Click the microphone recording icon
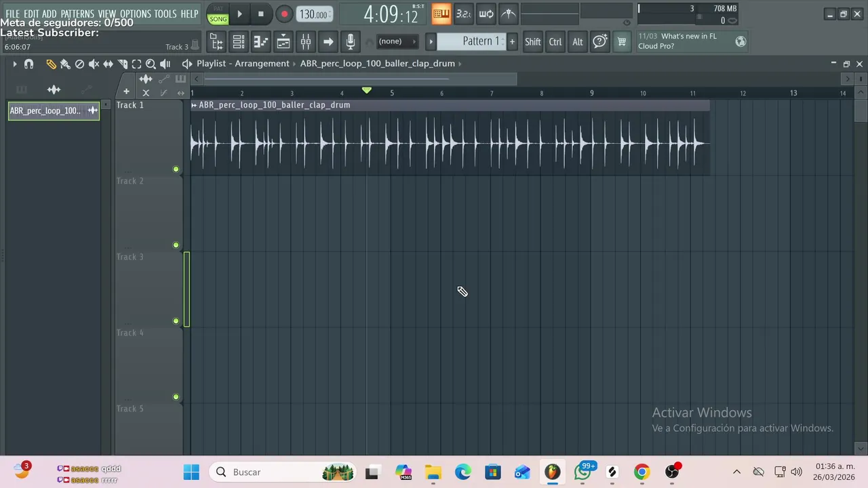The image size is (868, 488). [351, 42]
